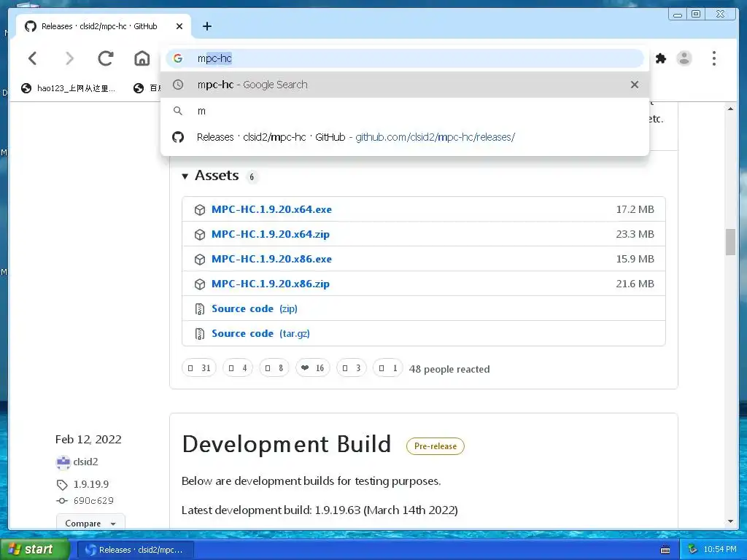Click the network tray icon near clock
The image size is (747, 560).
coord(693,549)
